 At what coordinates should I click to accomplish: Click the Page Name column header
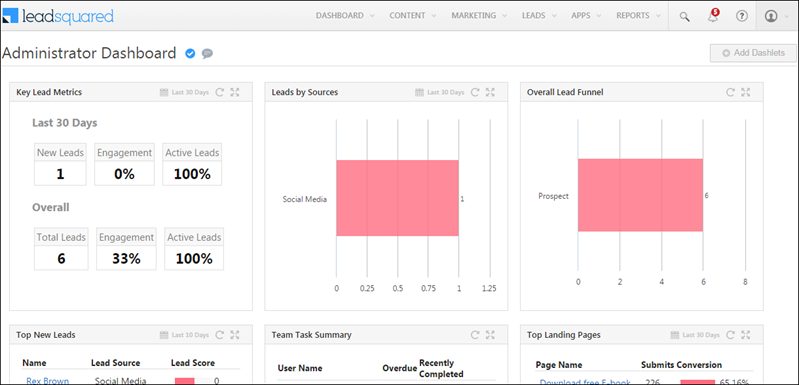559,365
